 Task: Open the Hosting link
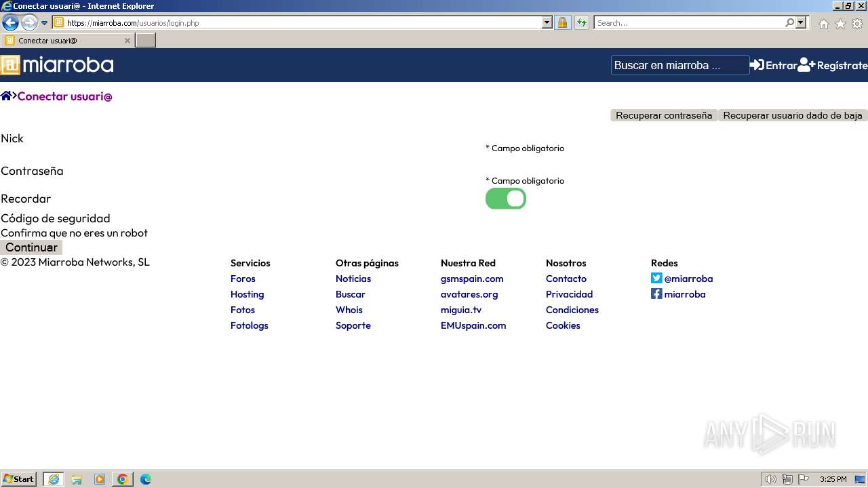[247, 294]
